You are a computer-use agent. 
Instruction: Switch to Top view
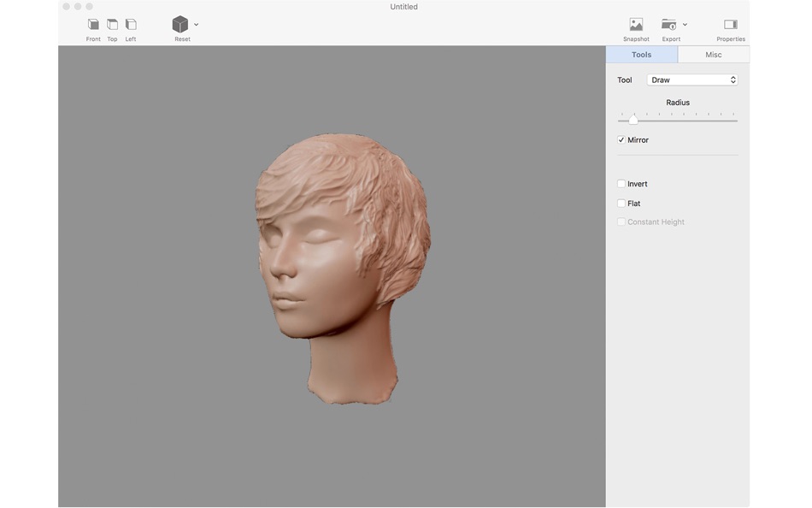click(112, 25)
